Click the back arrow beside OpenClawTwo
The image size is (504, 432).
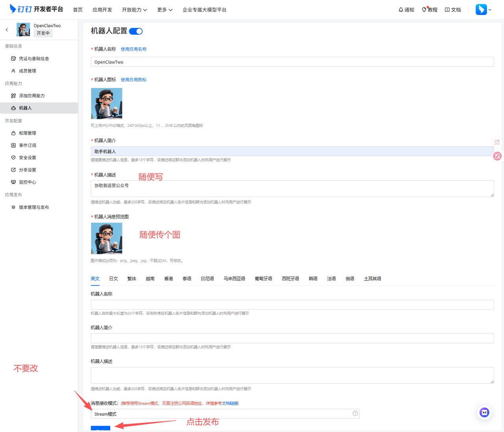(x=7, y=30)
